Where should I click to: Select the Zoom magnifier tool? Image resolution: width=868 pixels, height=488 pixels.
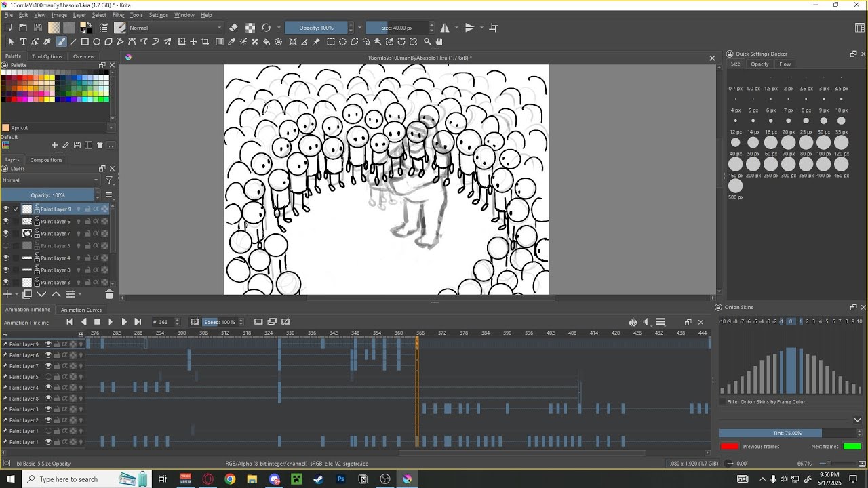(x=427, y=41)
